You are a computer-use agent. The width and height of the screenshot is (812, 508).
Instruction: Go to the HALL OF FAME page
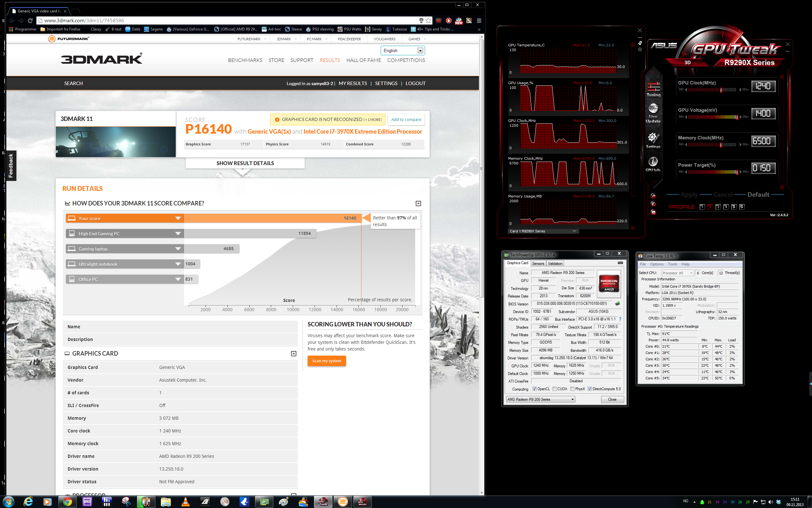pyautogui.click(x=363, y=60)
